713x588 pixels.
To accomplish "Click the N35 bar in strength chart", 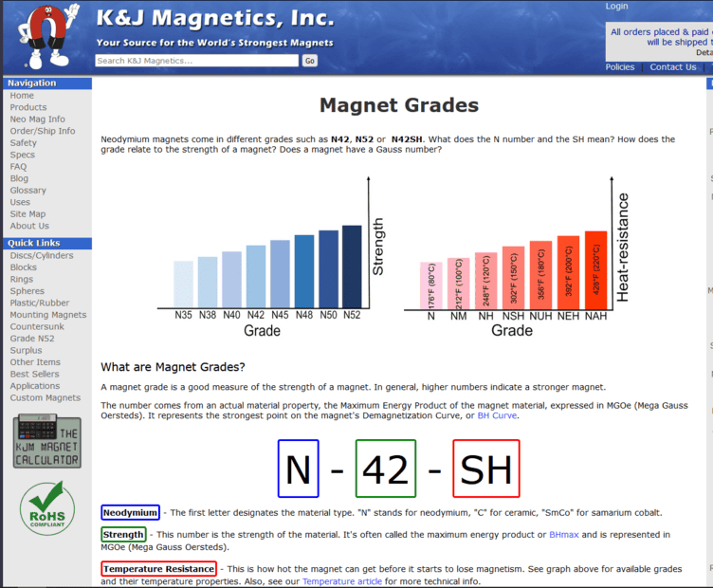I will [x=183, y=285].
